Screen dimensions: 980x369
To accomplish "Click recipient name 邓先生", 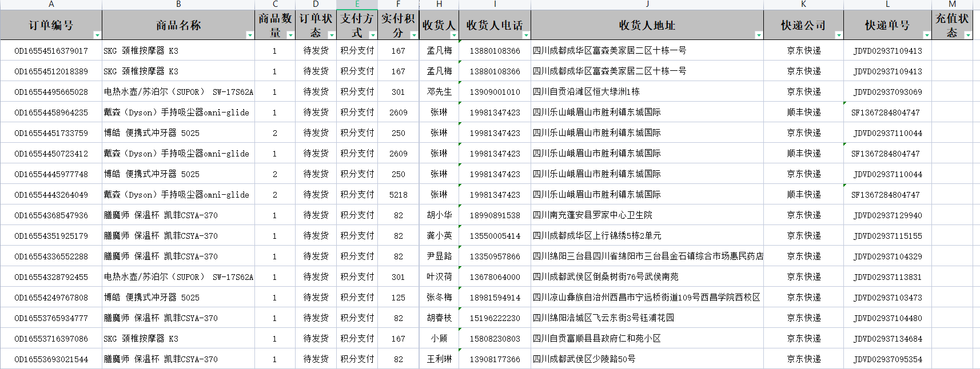I will click(439, 92).
